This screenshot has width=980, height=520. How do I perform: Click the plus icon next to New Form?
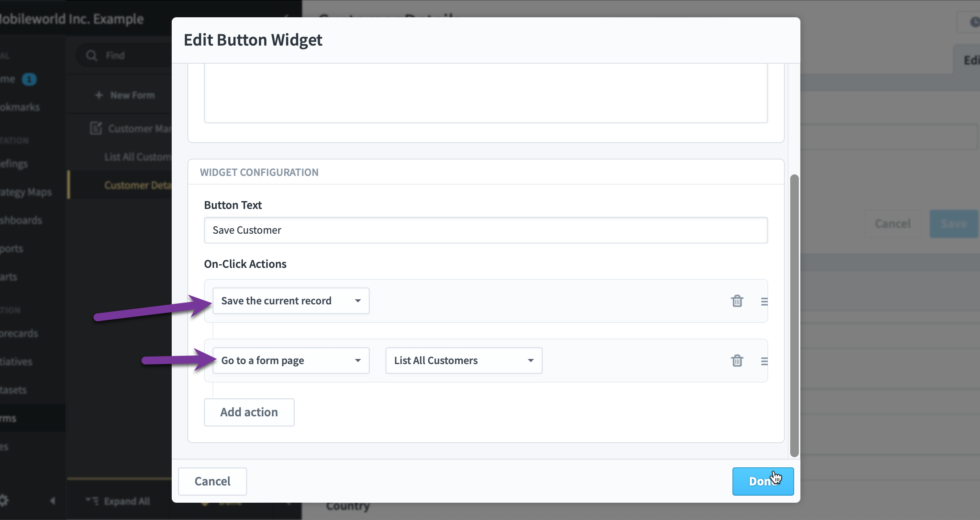coord(98,95)
